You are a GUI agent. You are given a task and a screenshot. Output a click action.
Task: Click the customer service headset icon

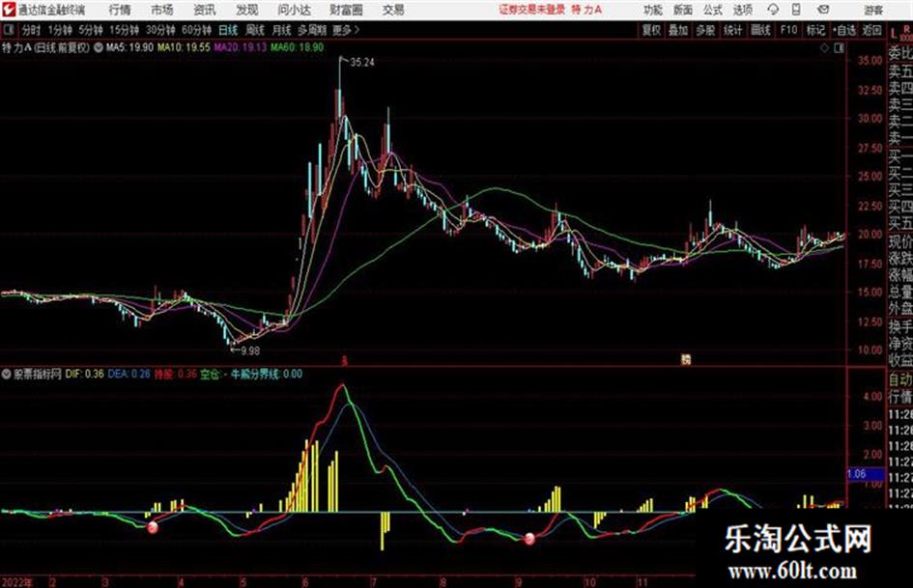click(x=773, y=10)
